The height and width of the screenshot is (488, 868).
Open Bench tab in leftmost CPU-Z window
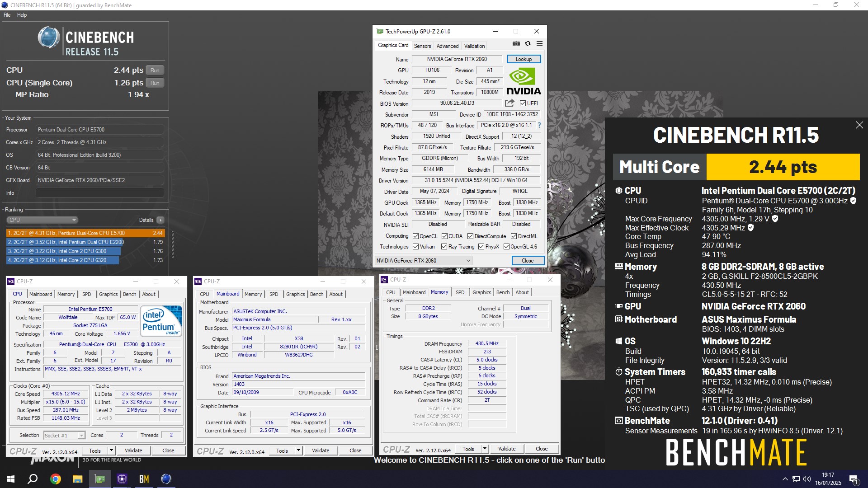(130, 294)
